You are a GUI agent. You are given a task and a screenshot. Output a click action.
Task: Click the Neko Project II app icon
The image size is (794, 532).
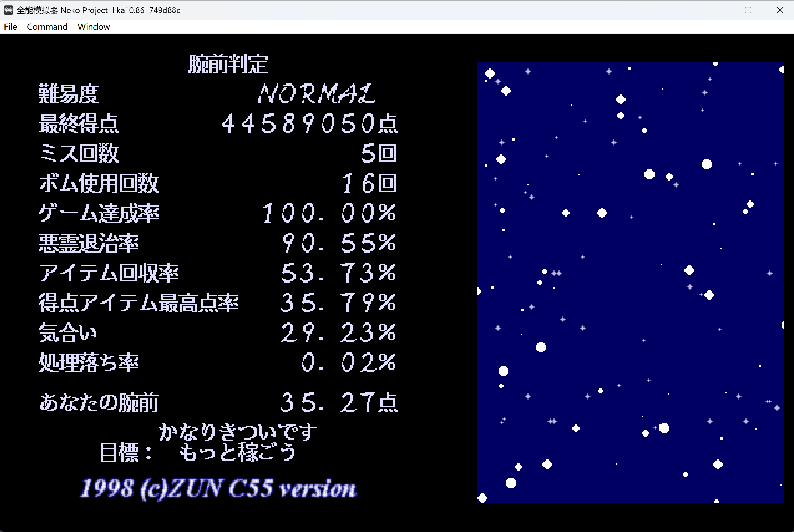(x=8, y=10)
